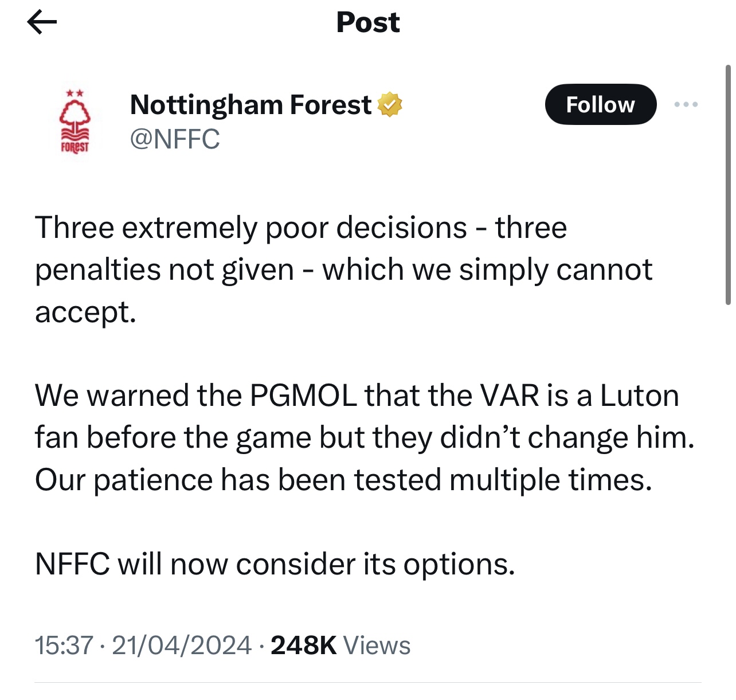Tap the 'We warned the PGMOL' sentence

click(x=195, y=396)
